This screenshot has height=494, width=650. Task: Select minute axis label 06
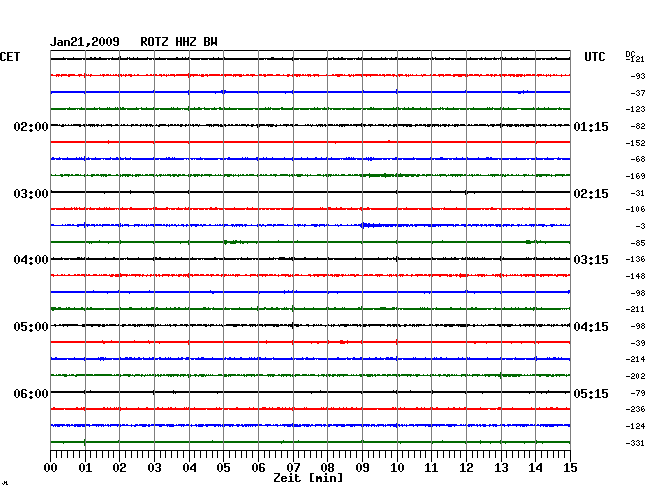click(258, 468)
